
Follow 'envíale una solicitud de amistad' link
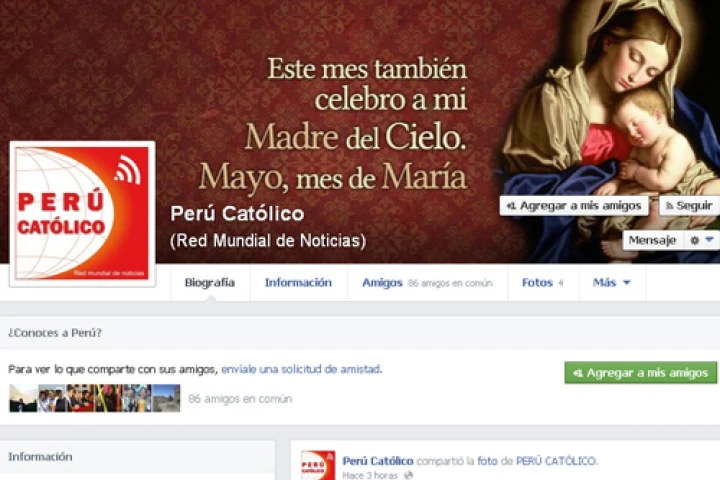coord(301,369)
